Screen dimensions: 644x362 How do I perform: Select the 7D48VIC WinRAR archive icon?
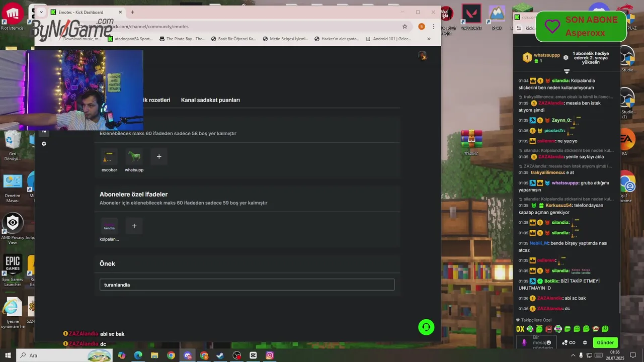click(471, 143)
